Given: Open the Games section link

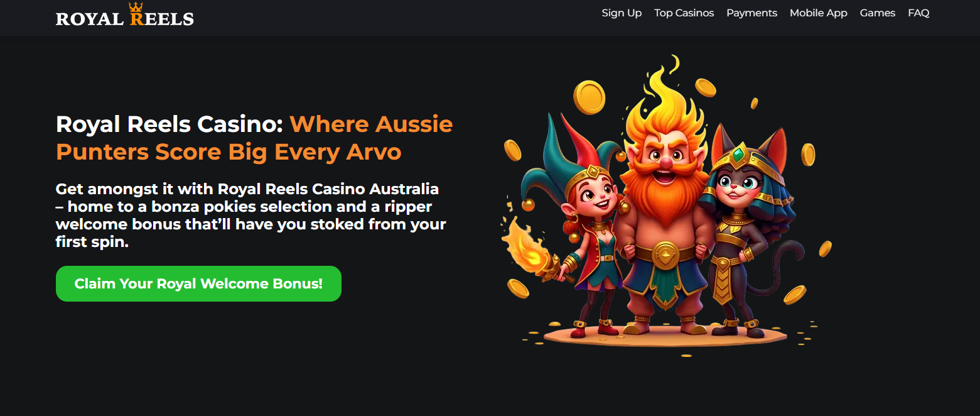Looking at the screenshot, I should [877, 13].
